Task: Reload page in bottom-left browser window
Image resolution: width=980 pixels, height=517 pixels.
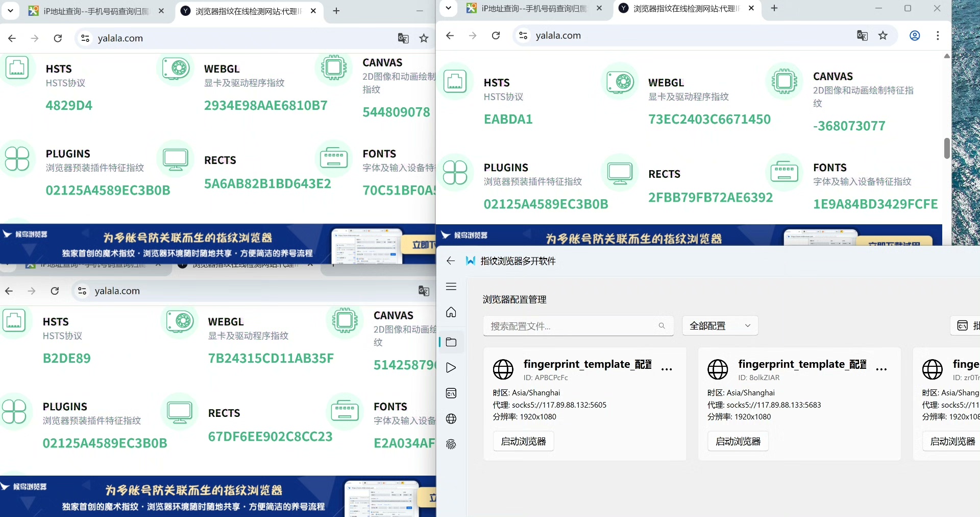Action: (55, 291)
